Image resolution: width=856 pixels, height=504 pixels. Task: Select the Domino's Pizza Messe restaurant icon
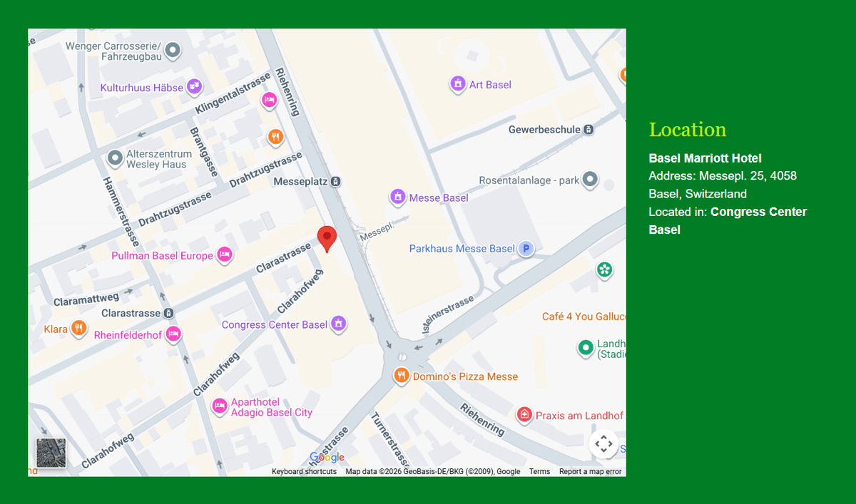pyautogui.click(x=402, y=376)
